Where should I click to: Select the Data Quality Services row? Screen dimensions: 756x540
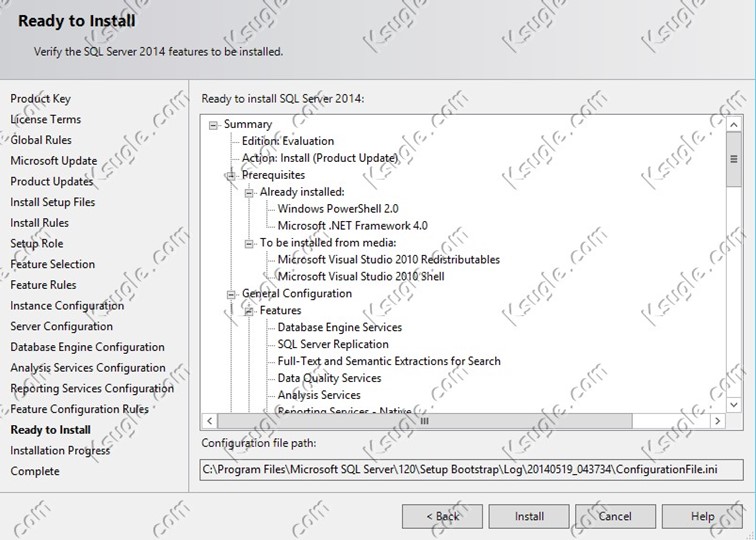[329, 378]
